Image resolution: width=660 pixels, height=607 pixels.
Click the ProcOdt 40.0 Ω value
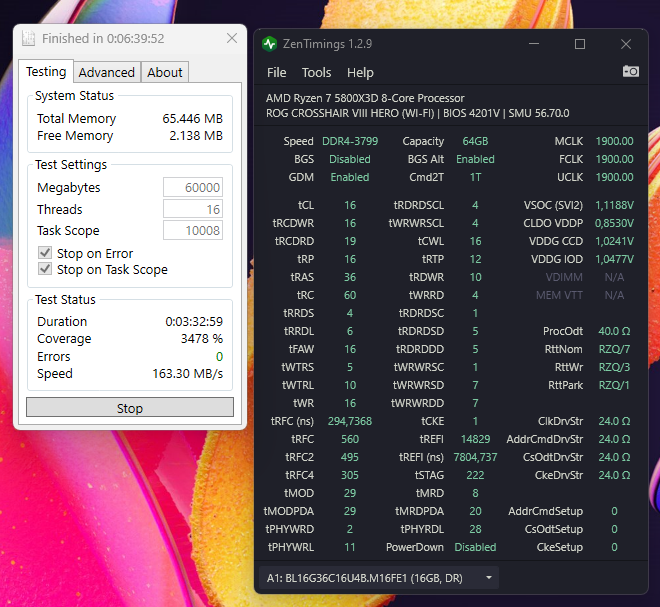click(x=614, y=331)
